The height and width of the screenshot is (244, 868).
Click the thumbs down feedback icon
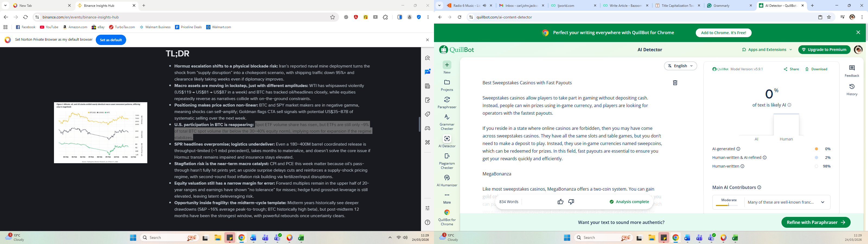tap(571, 202)
